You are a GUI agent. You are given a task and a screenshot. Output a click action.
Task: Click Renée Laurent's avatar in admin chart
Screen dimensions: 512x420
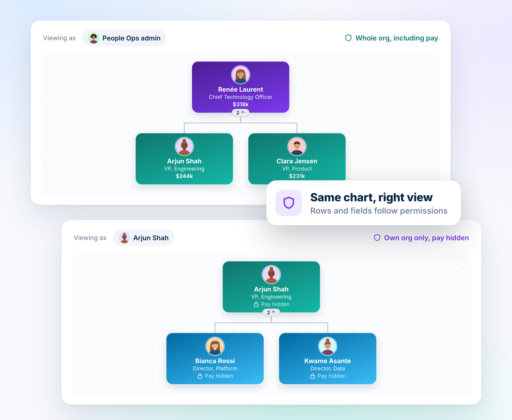tap(241, 75)
